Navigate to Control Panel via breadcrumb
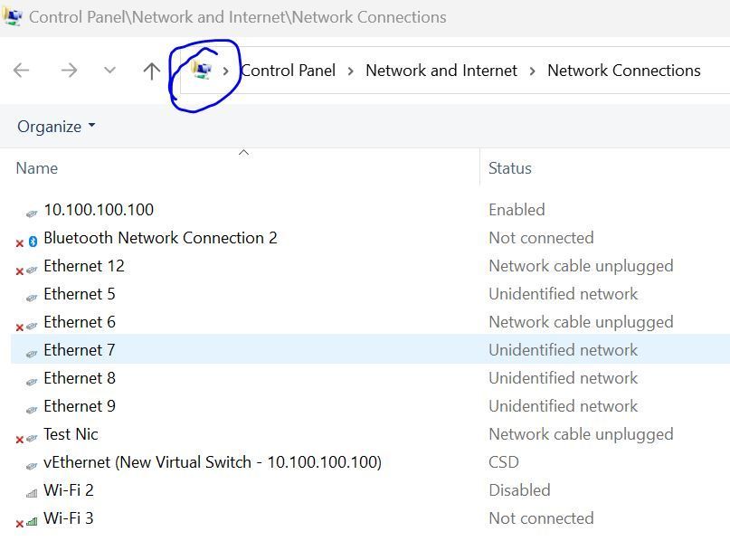The image size is (730, 560). [288, 70]
